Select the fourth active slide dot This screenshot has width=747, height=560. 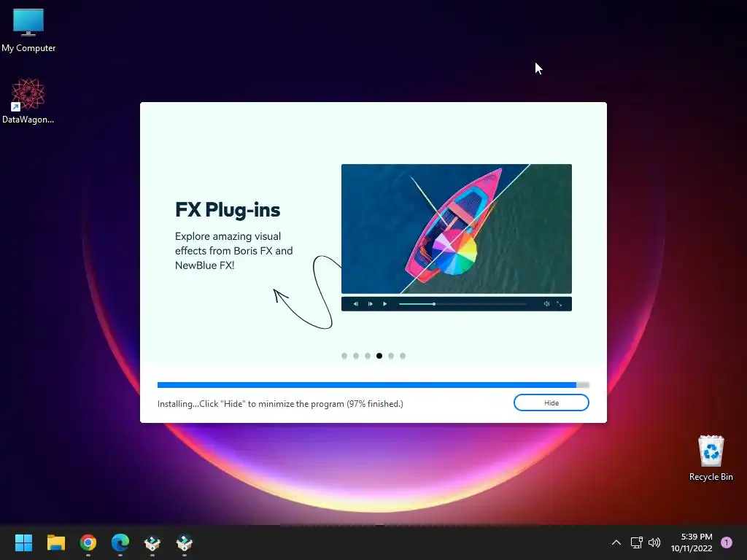[379, 356]
